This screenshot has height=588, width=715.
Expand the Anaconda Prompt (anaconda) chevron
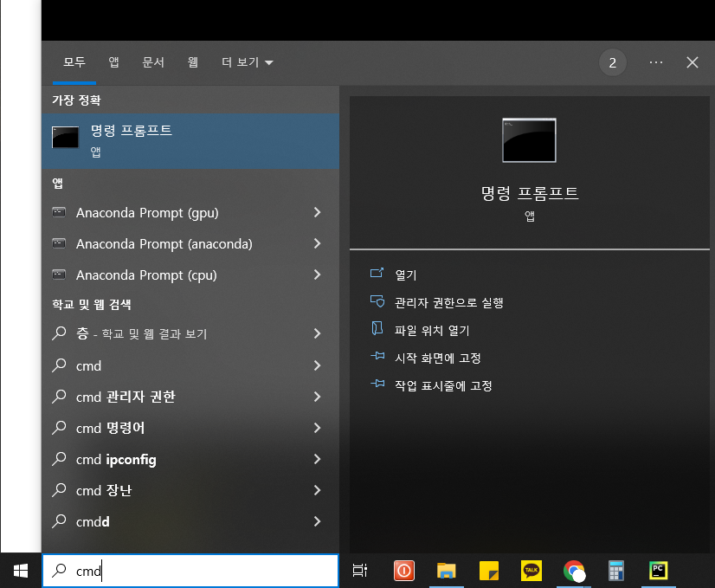(x=318, y=243)
